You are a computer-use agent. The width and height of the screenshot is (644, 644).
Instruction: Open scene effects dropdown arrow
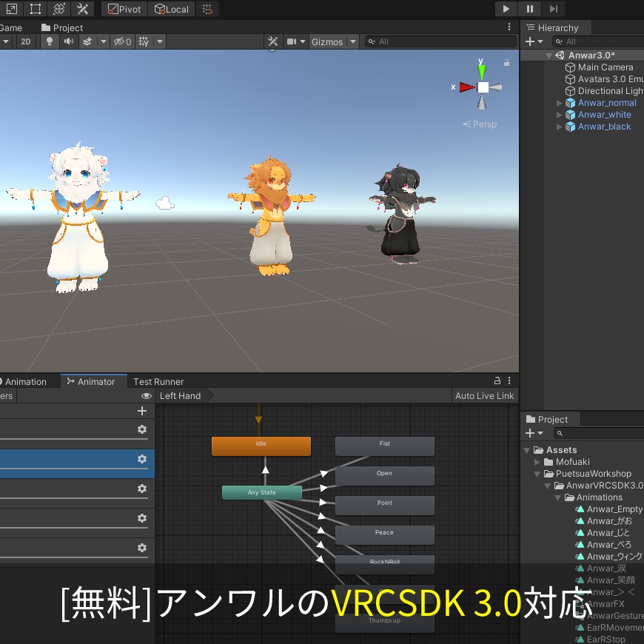103,41
